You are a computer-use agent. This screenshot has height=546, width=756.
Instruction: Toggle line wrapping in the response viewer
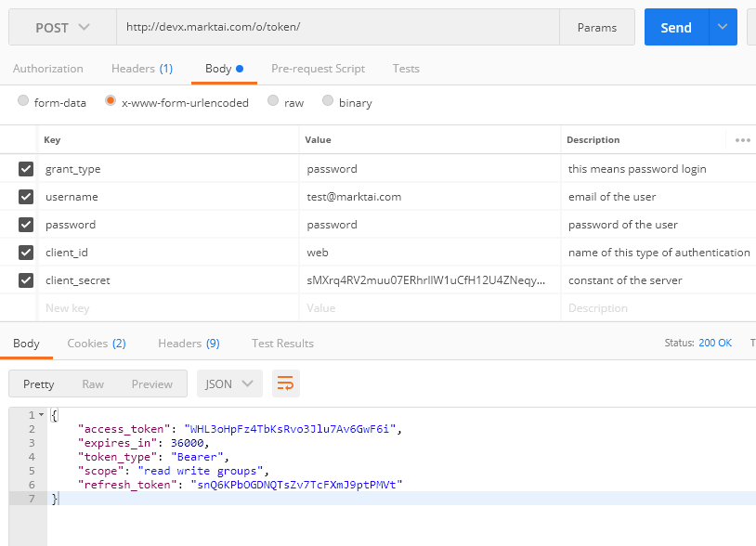pos(285,383)
